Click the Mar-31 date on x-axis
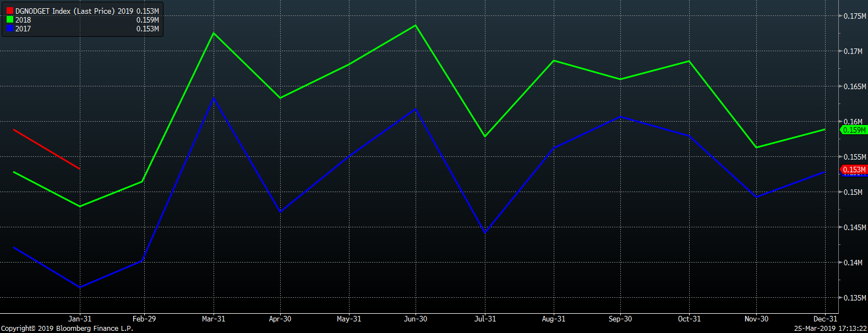The height and width of the screenshot is (333, 868). click(x=214, y=319)
